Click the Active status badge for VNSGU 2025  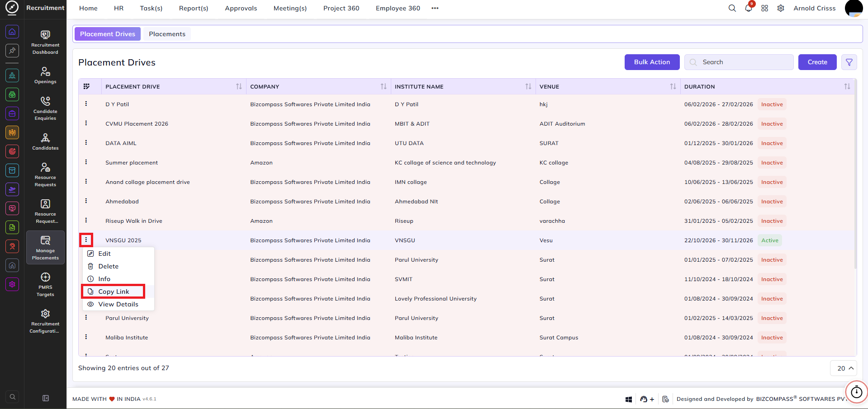tap(770, 240)
